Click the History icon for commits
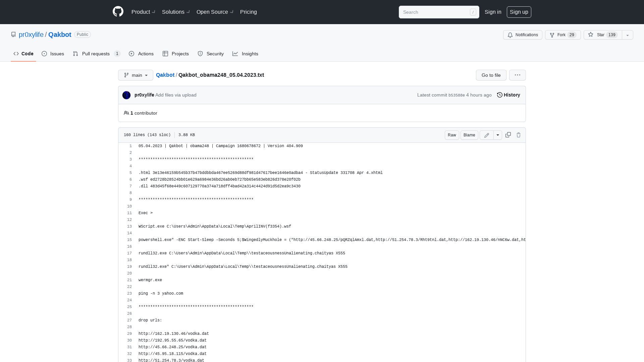Viewport: 644px width, 362px height. click(x=500, y=95)
